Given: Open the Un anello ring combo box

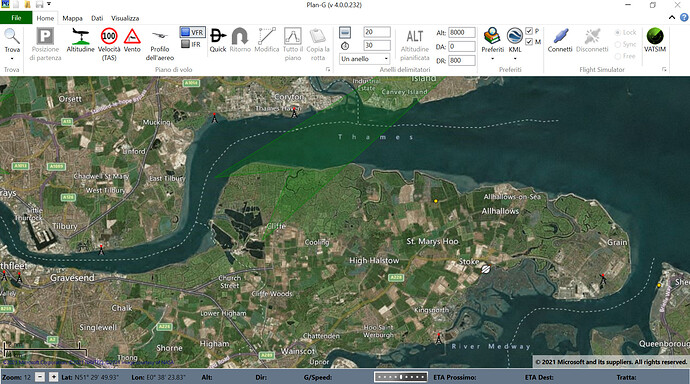Looking at the screenshot, I should pyautogui.click(x=365, y=59).
